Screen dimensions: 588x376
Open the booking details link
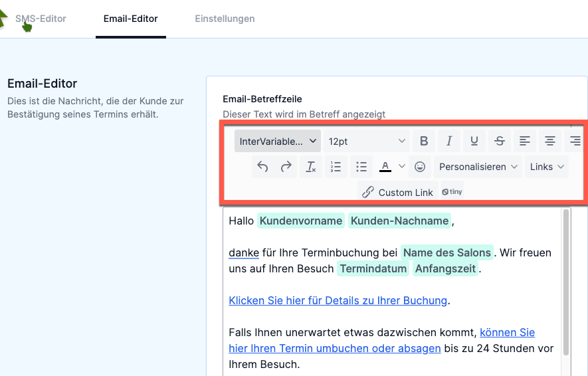tap(338, 301)
